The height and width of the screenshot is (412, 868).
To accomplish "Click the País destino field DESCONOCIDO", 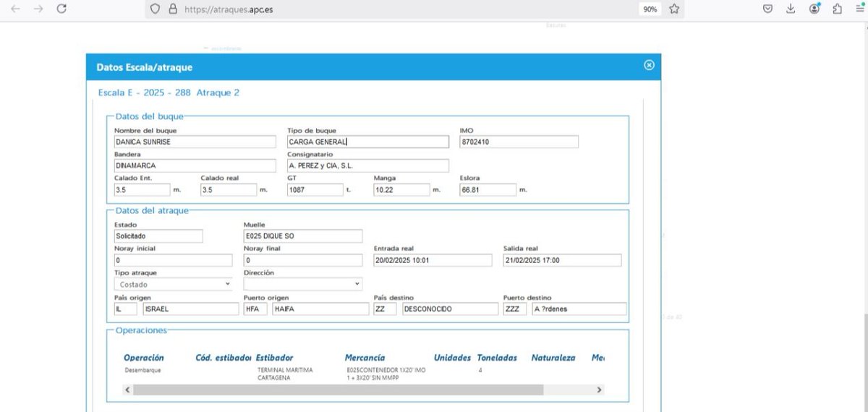I will 450,309.
